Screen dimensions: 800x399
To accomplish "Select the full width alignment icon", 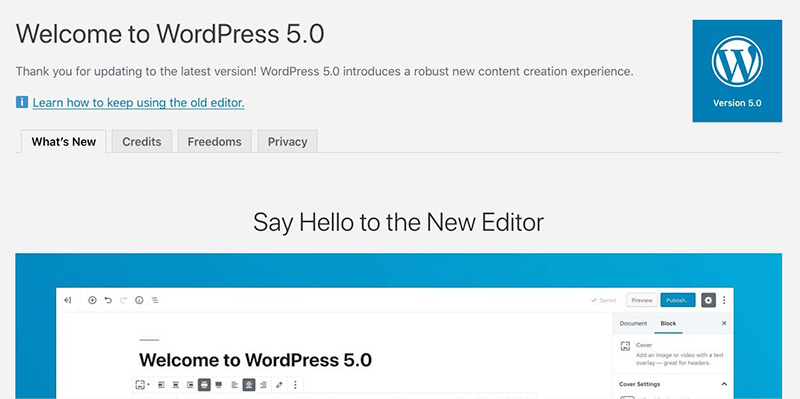I will (218, 384).
